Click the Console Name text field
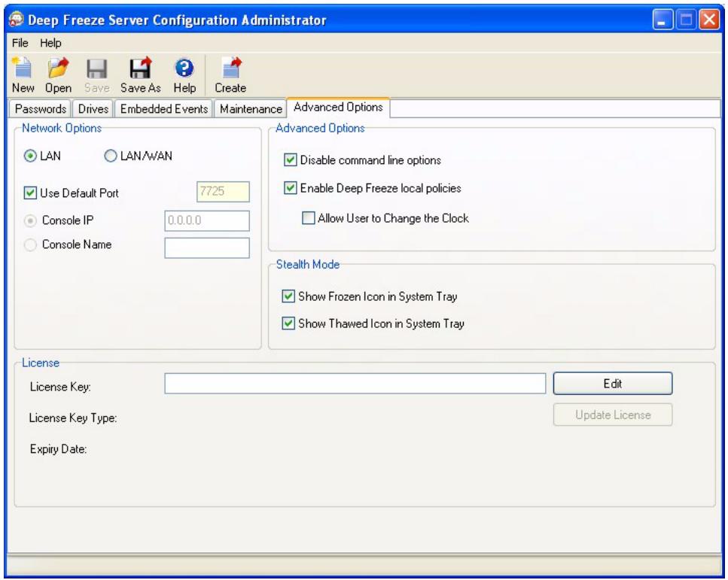 [x=206, y=247]
